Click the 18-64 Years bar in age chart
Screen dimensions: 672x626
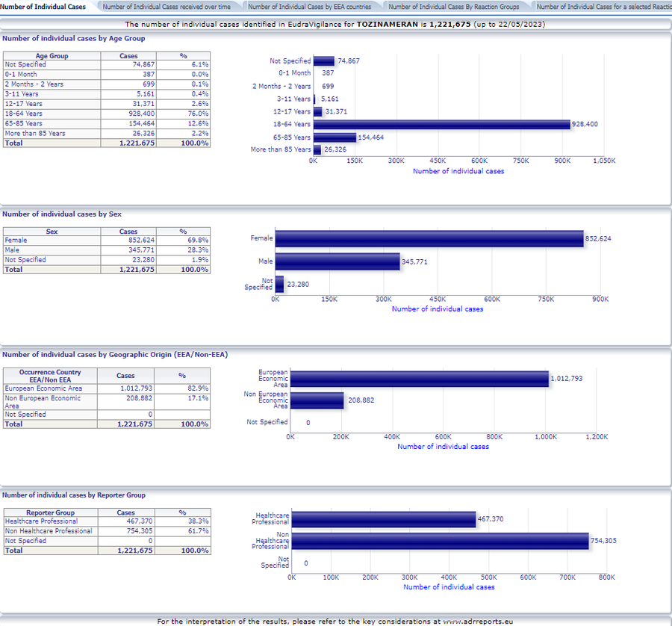pos(441,124)
